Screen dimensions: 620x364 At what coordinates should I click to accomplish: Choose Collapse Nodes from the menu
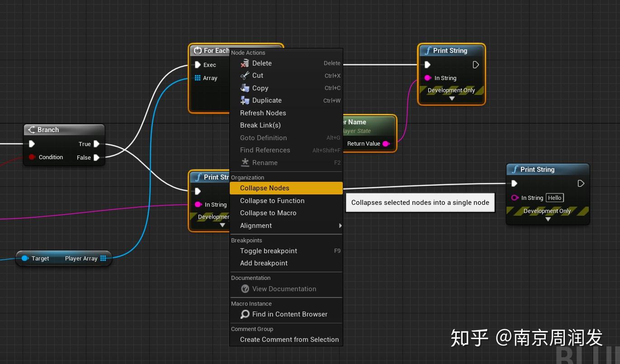click(x=265, y=188)
